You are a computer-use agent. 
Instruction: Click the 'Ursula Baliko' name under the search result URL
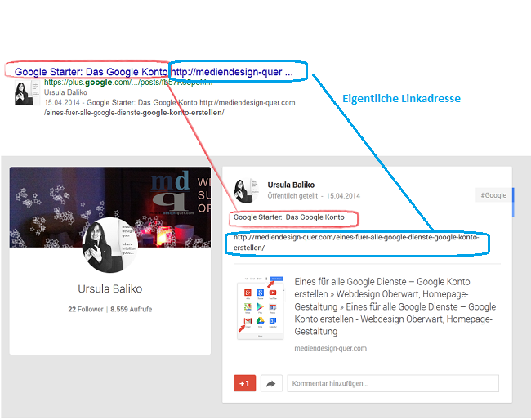65,92
